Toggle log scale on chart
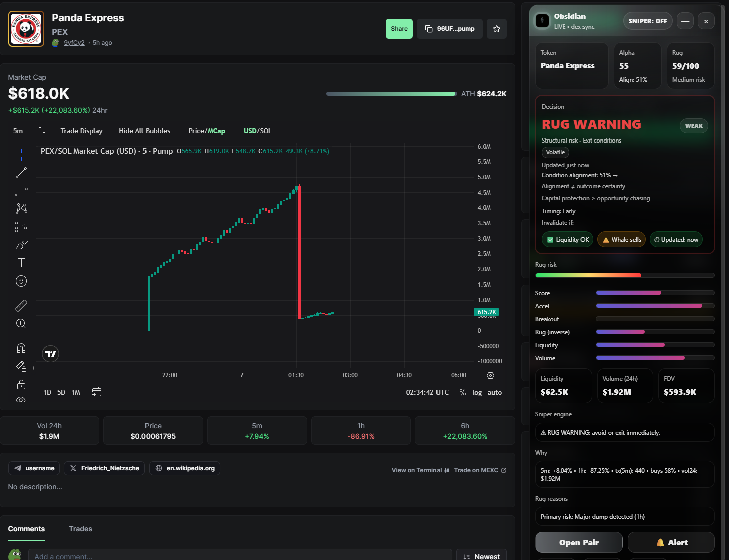The width and height of the screenshot is (729, 560). coord(477,392)
